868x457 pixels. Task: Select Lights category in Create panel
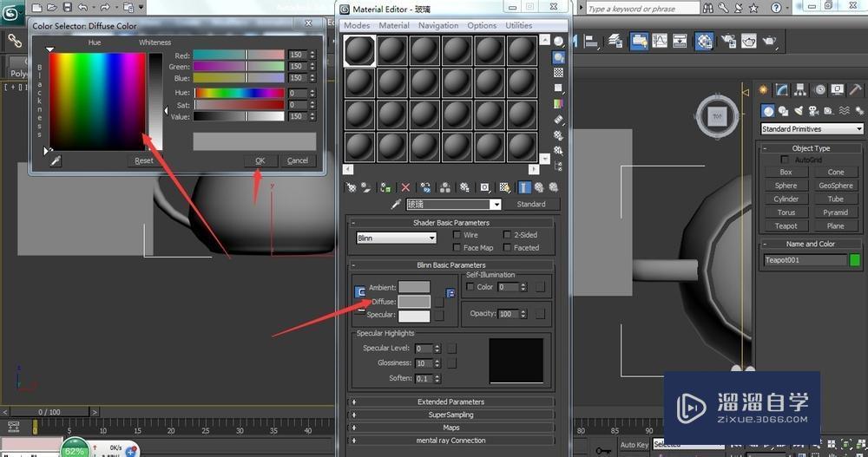click(798, 111)
